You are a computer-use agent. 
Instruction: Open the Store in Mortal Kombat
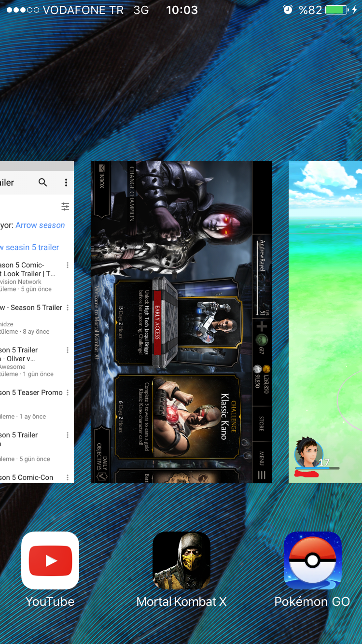tap(262, 423)
